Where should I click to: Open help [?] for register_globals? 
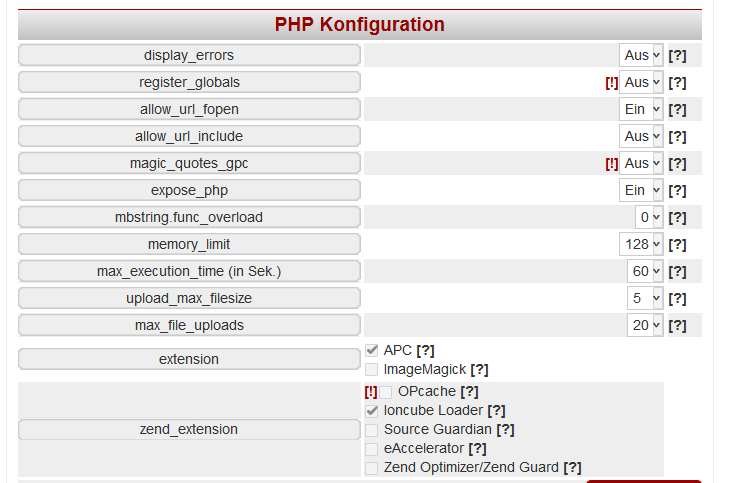tap(677, 83)
